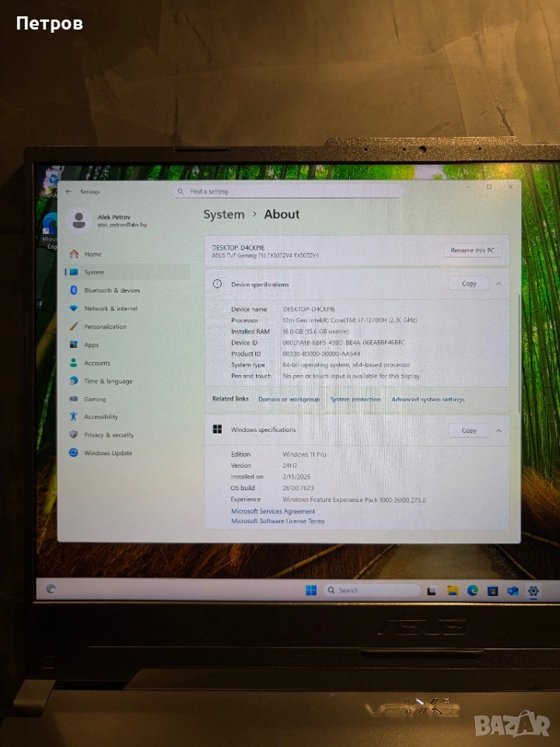Viewport: 560px width, 747px height.
Task: Open Accounts settings
Action: point(97,363)
